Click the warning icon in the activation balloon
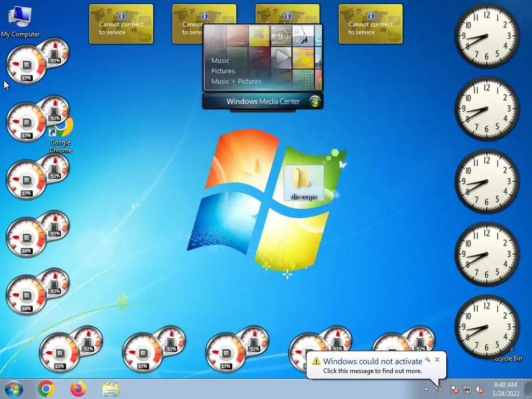The image size is (532, 399). click(x=316, y=361)
